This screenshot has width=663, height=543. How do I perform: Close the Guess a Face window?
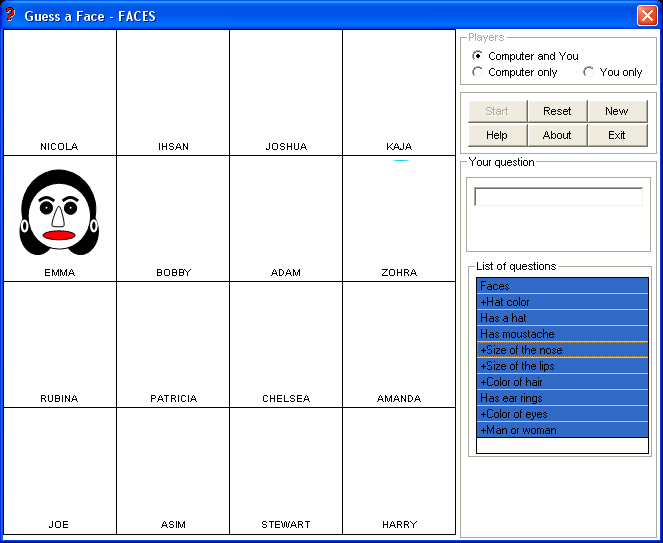[646, 15]
